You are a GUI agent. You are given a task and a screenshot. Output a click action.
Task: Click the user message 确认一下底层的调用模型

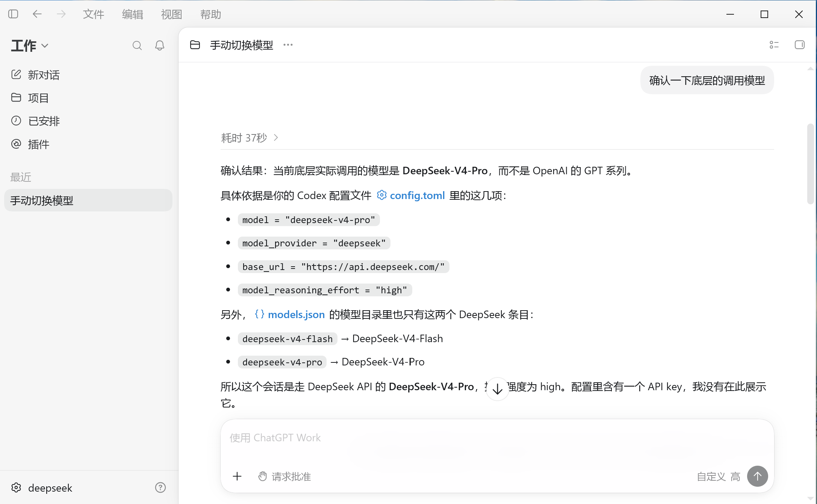pyautogui.click(x=707, y=80)
